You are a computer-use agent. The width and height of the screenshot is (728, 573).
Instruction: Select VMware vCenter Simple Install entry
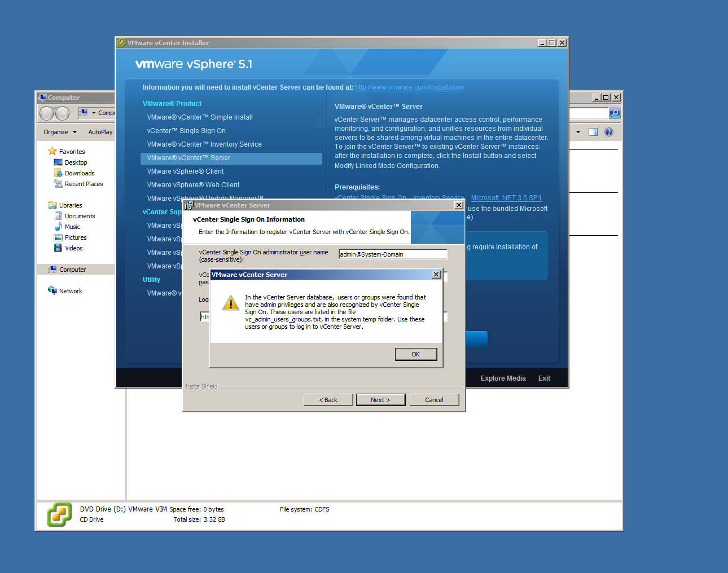[x=200, y=117]
